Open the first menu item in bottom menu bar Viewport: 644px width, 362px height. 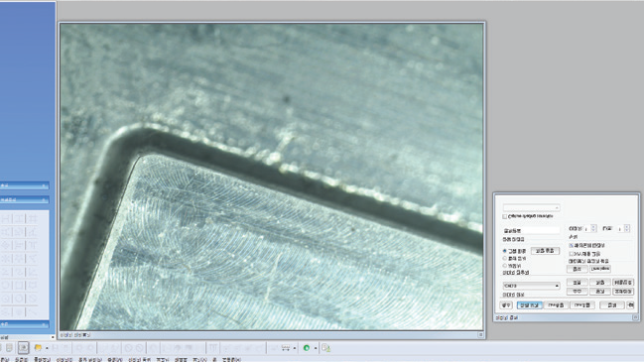5,360
